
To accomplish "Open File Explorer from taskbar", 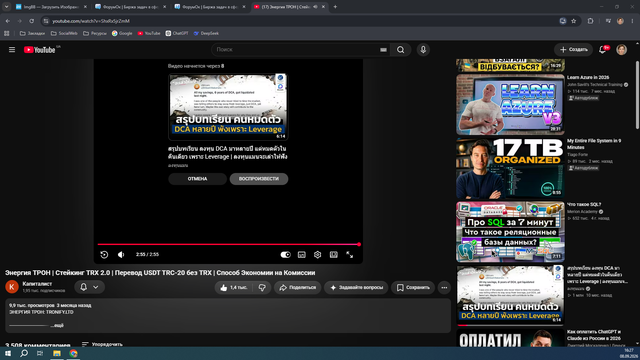I will pyautogui.click(x=57, y=353).
